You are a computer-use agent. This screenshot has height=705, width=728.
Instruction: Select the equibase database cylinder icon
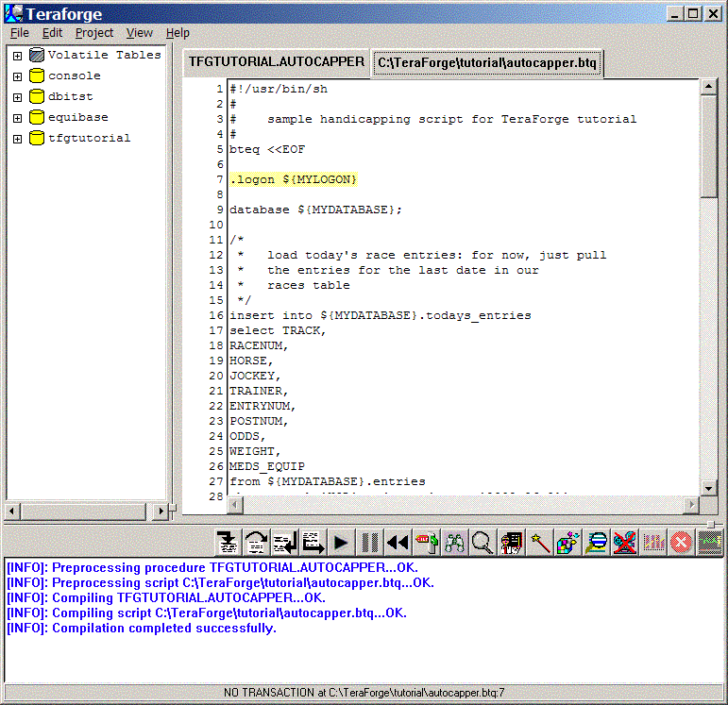click(x=37, y=117)
